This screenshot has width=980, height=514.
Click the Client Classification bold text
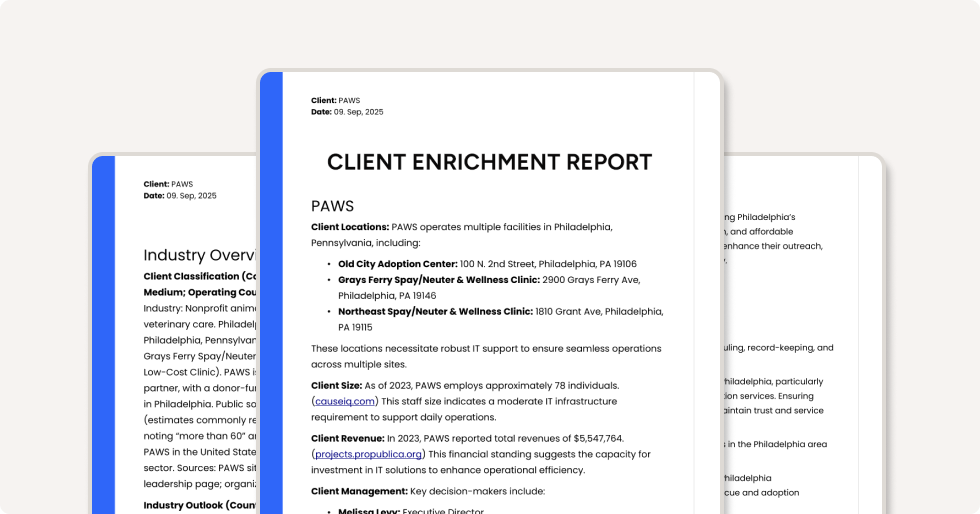click(x=200, y=276)
